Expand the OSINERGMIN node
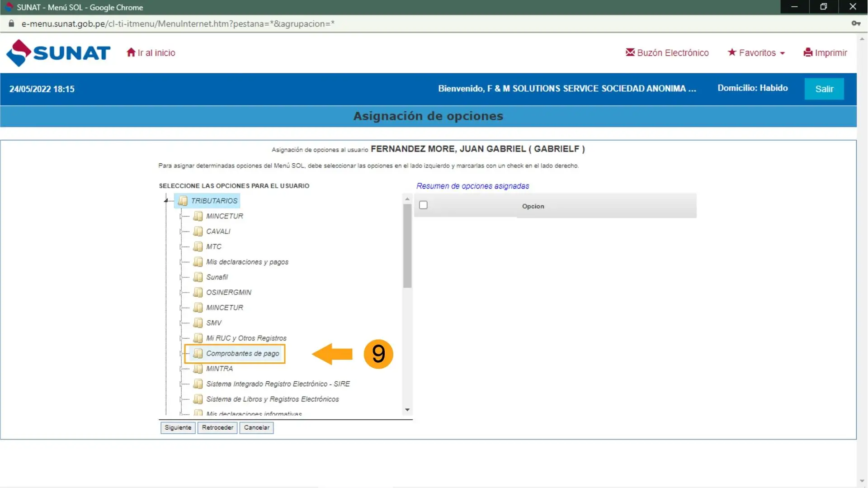Image resolution: width=868 pixels, height=488 pixels. coord(182,293)
